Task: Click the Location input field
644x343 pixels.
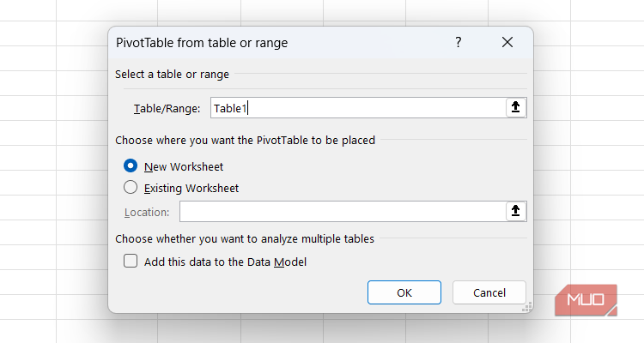Action: [343, 211]
